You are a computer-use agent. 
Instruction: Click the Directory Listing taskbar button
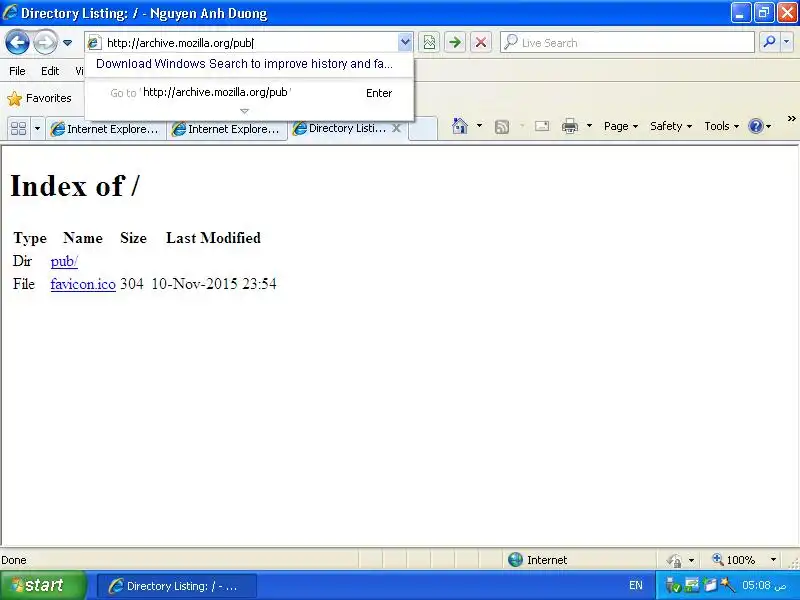177,586
